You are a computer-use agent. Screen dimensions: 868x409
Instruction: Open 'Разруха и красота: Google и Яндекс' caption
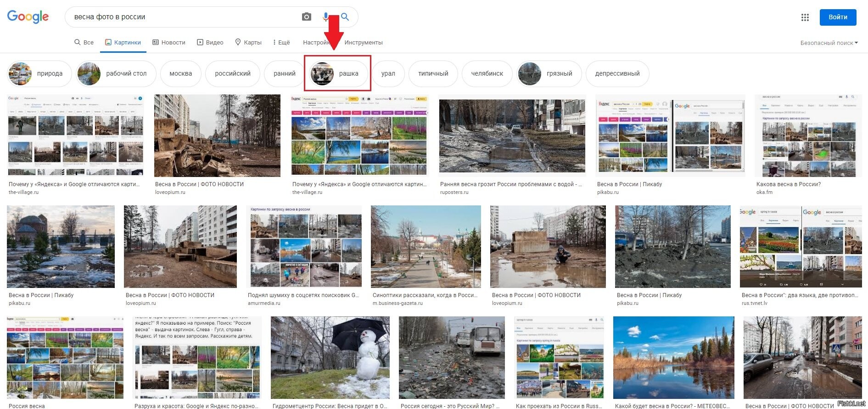pyautogui.click(x=196, y=406)
